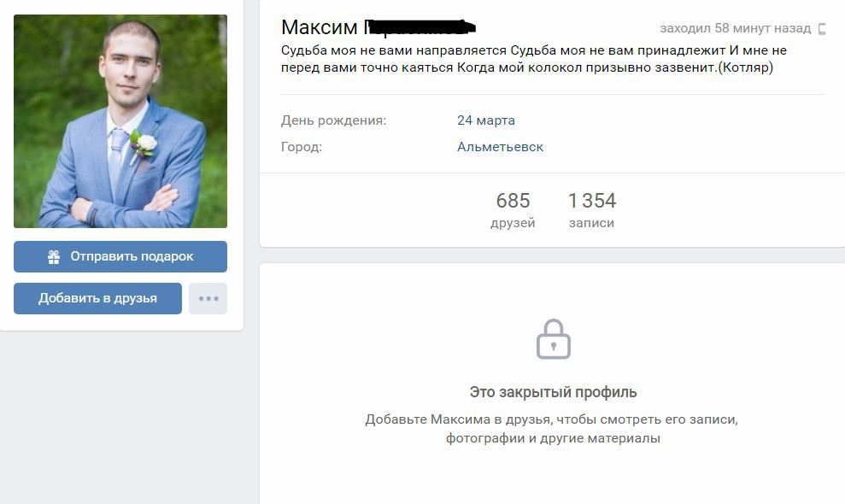The image size is (845, 504).
Task: Click the status quote text about Судьба
Action: click(533, 59)
